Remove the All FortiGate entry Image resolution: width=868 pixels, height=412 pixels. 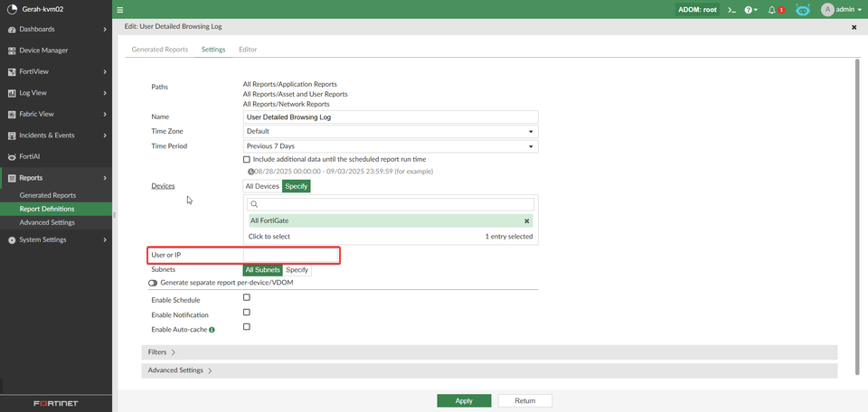click(x=527, y=220)
